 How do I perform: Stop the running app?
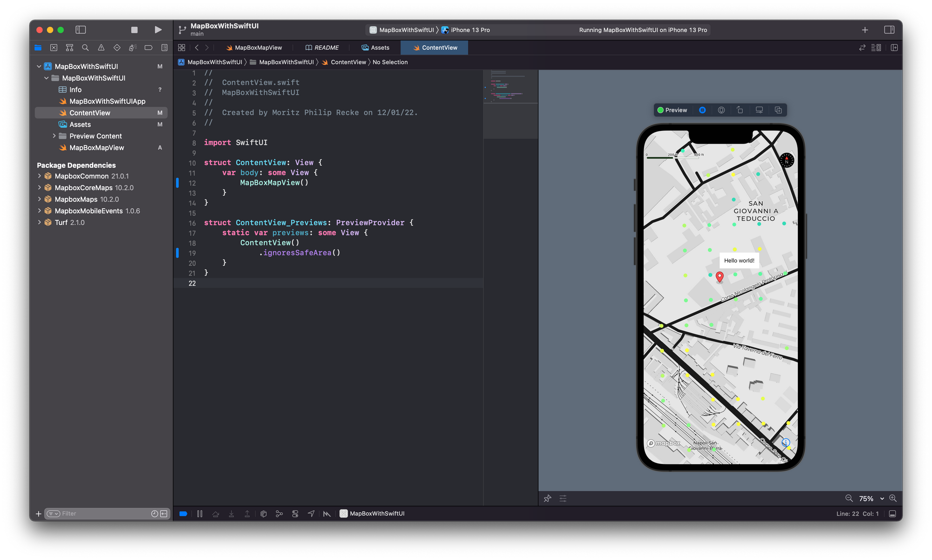(x=134, y=29)
